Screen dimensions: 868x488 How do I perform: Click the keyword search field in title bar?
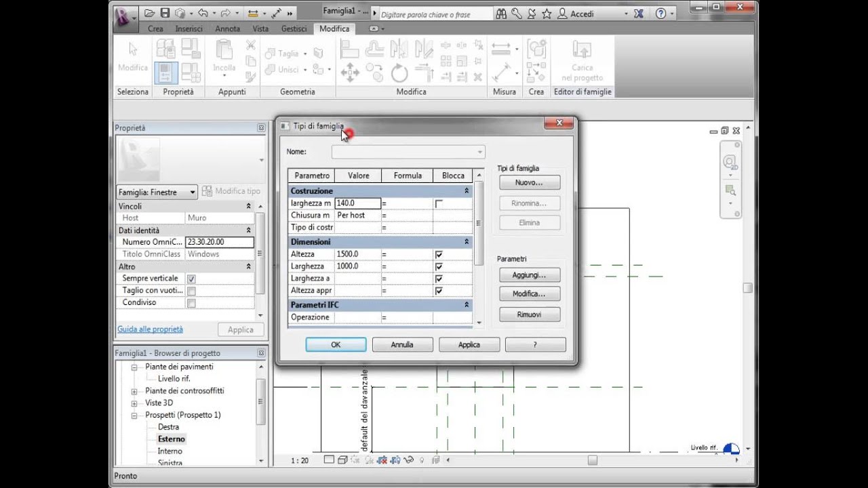click(435, 14)
